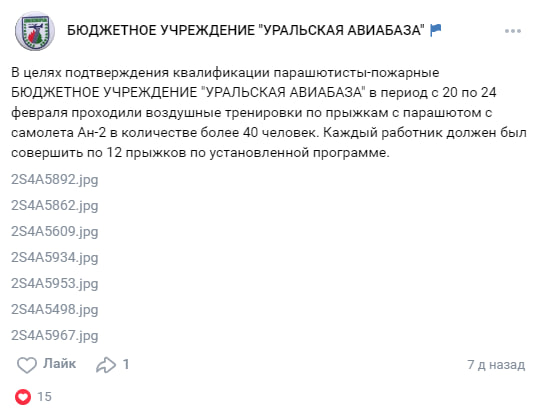View the 15 reactions count
The image size is (535, 413).
pyautogui.click(x=44, y=397)
